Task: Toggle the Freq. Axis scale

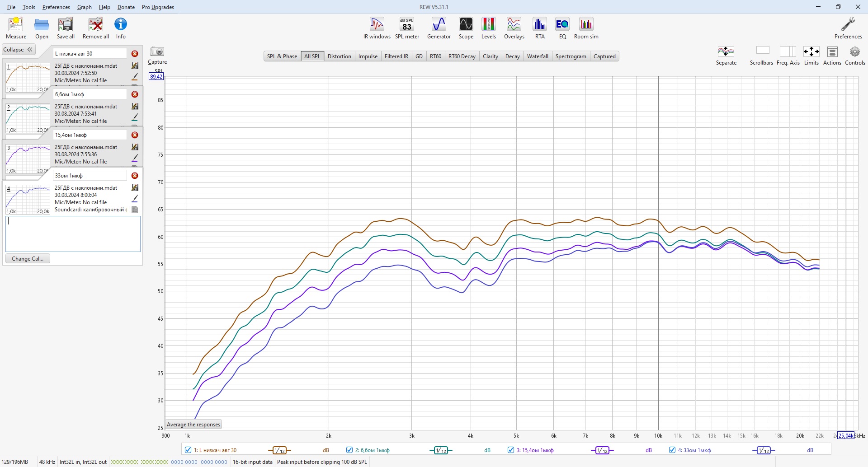Action: (x=788, y=56)
